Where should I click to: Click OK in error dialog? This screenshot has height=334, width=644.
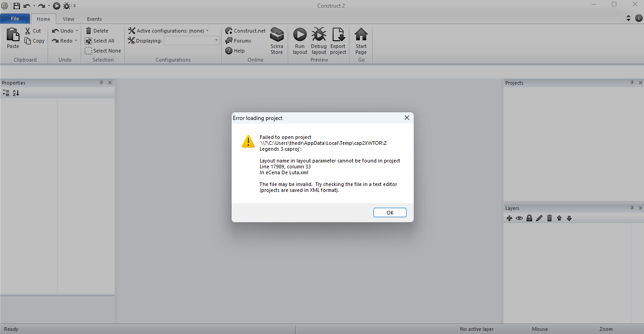[390, 213]
